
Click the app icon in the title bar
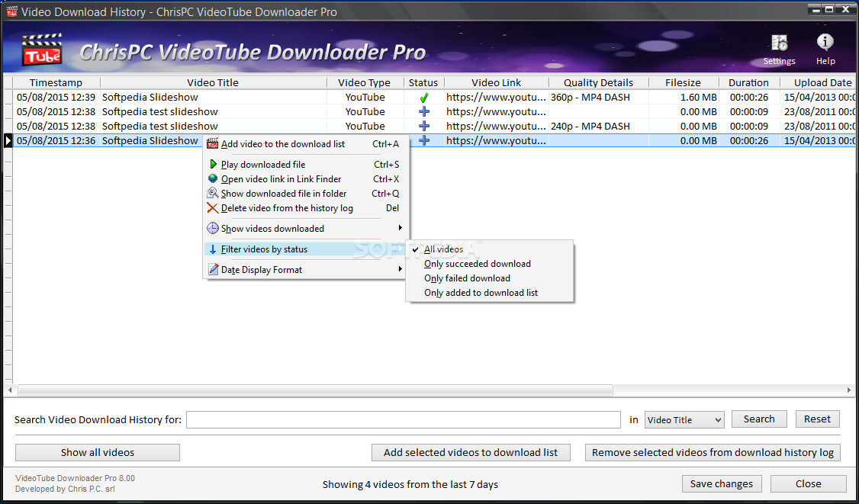(x=11, y=11)
